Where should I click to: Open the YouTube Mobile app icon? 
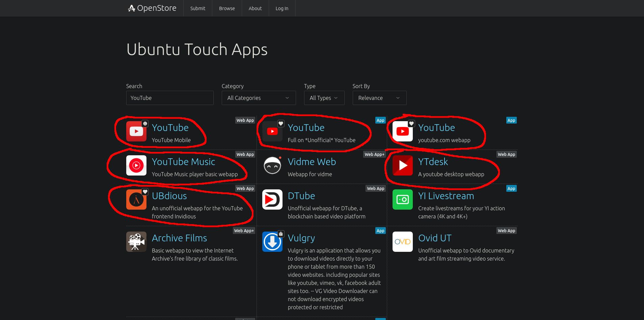click(x=136, y=131)
